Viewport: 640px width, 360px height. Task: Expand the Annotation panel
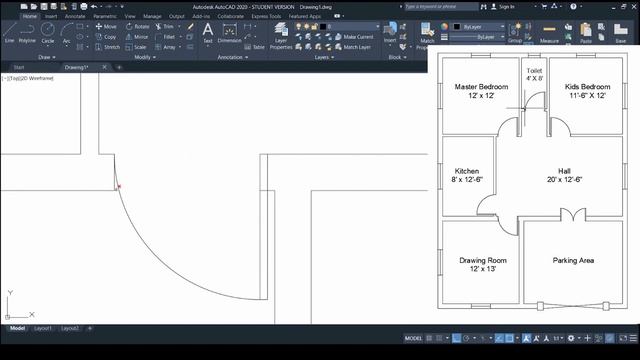[233, 57]
